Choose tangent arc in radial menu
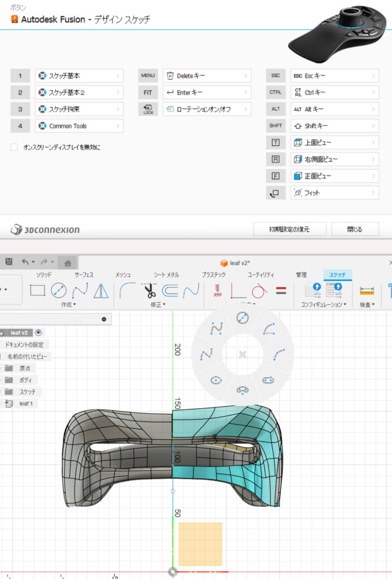Screen dimensions: 392x579 click(269, 329)
